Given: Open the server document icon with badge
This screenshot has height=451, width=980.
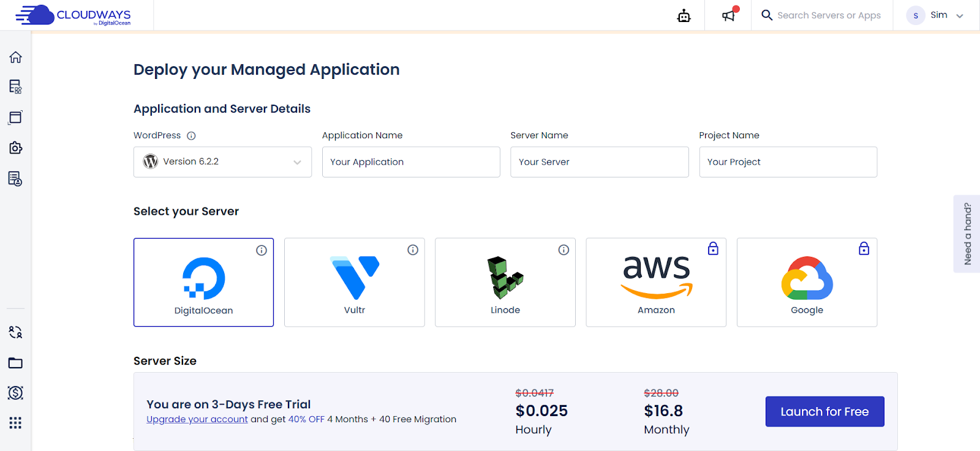Looking at the screenshot, I should coord(15,179).
